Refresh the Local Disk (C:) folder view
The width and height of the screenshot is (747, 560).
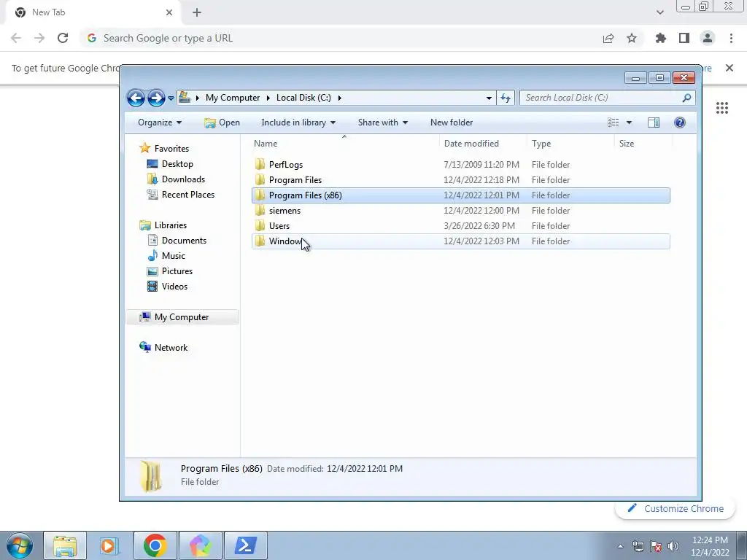click(505, 98)
